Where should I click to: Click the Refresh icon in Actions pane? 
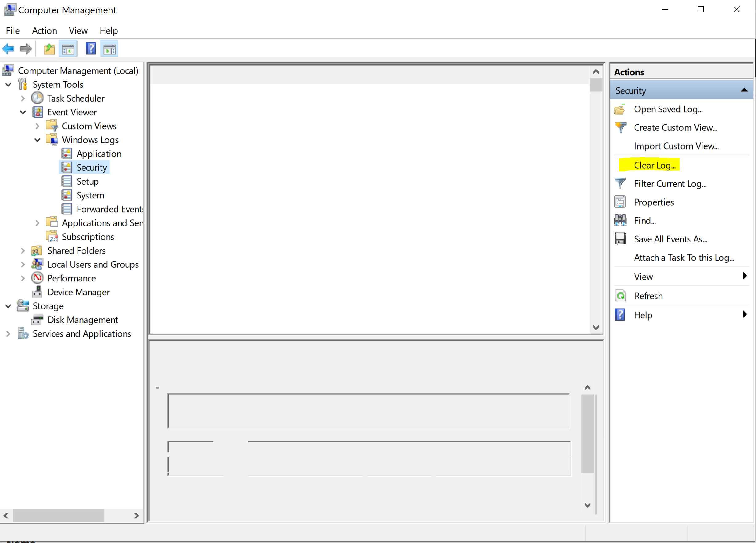point(620,296)
